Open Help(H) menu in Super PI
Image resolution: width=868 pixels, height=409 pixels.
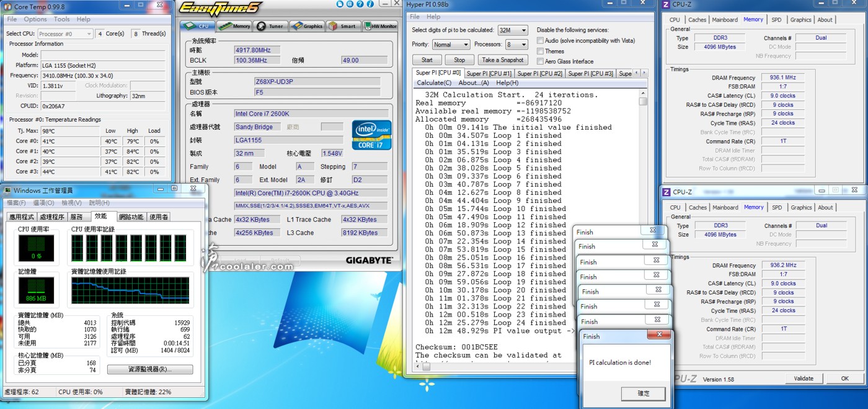pos(507,83)
